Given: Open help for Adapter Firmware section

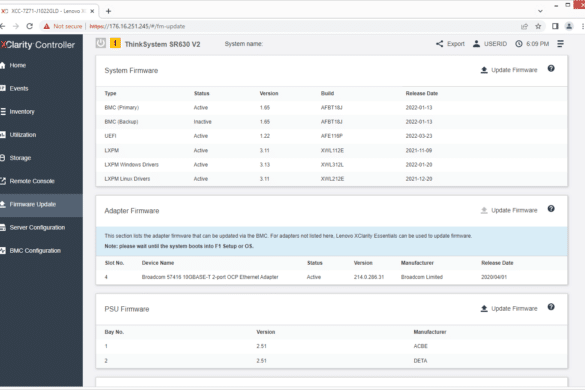Looking at the screenshot, I should pos(551,209).
